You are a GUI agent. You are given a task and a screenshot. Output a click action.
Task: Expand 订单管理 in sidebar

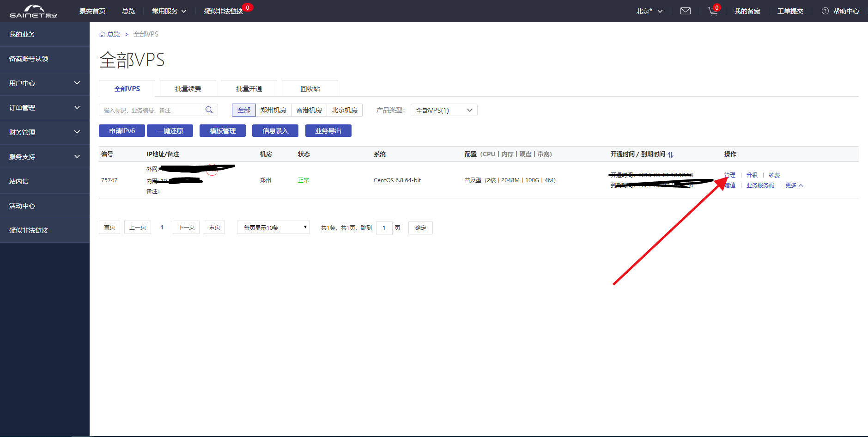click(45, 108)
